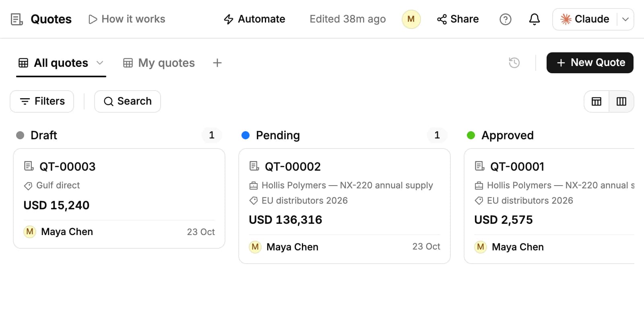Viewport: 644px width, 322px height.
Task: Expand the All quotes tab chevron
Action: [x=100, y=63]
